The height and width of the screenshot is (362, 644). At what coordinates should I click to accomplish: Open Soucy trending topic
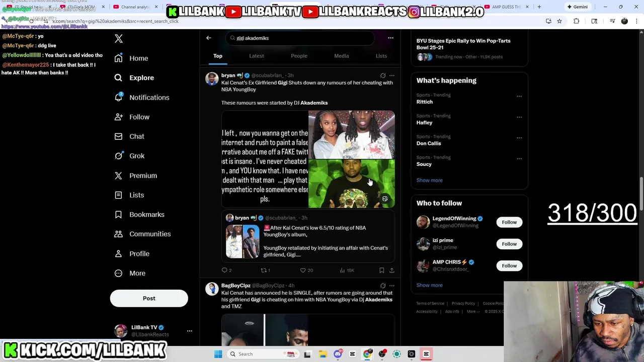(x=424, y=164)
